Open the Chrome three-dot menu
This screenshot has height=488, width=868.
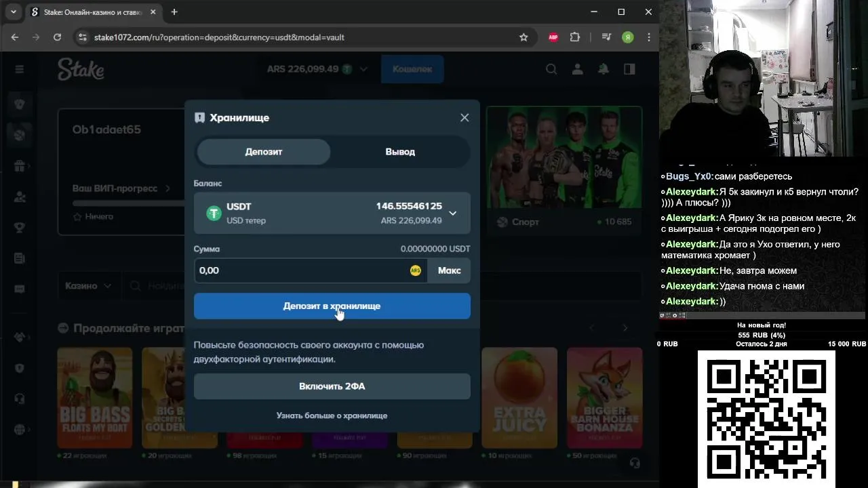coord(649,37)
